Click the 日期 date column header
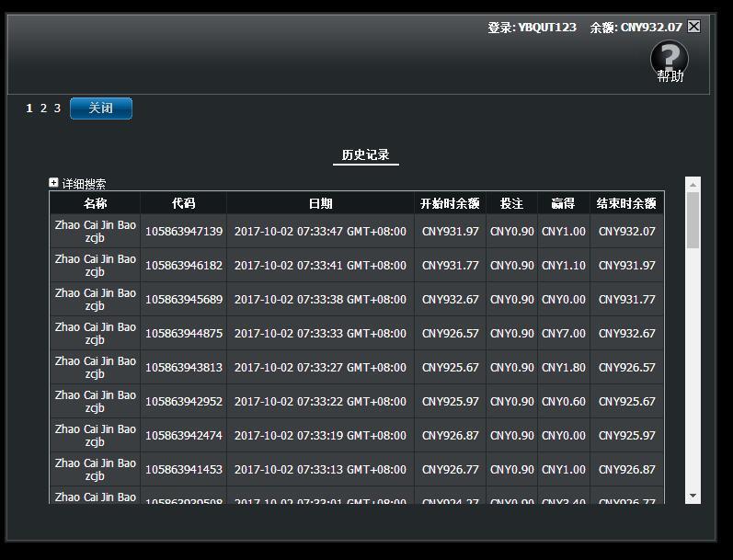The height and width of the screenshot is (560, 733). [320, 203]
